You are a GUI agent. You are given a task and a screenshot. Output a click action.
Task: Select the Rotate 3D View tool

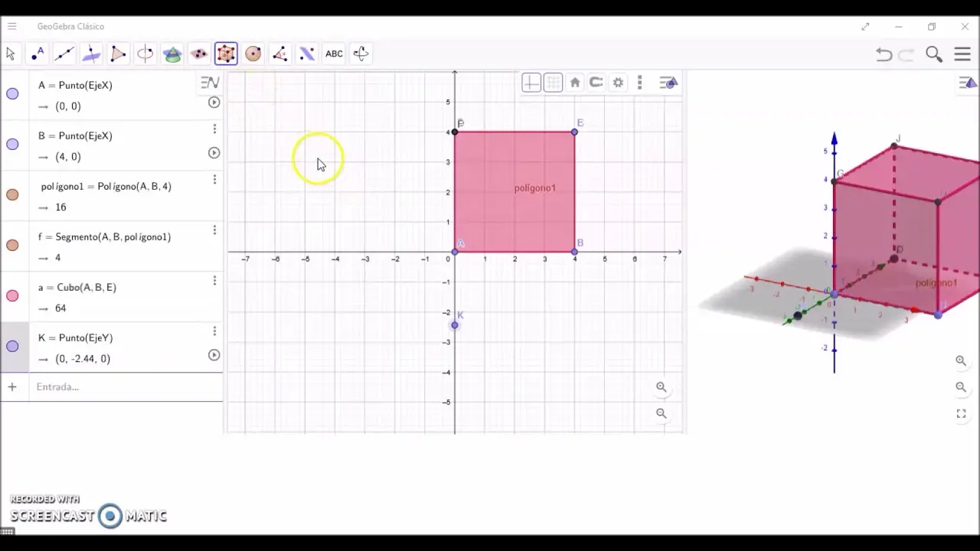point(360,54)
